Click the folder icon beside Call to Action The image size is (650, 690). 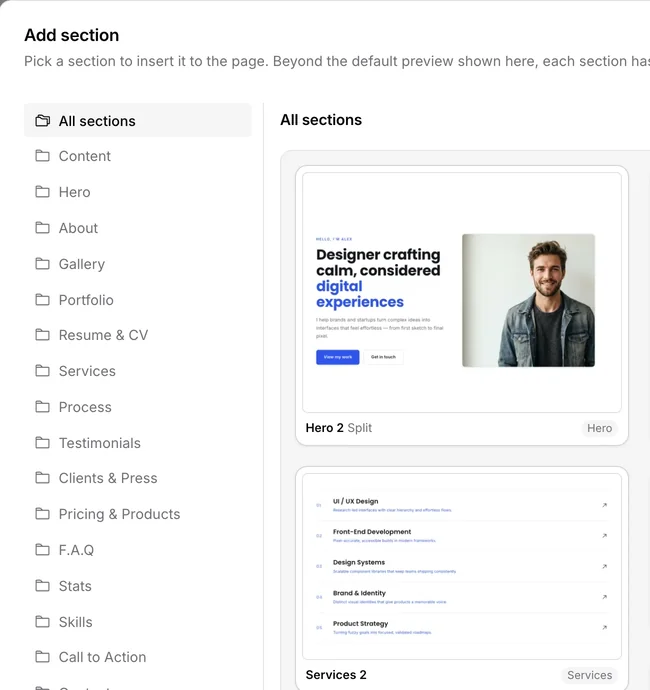(43, 657)
